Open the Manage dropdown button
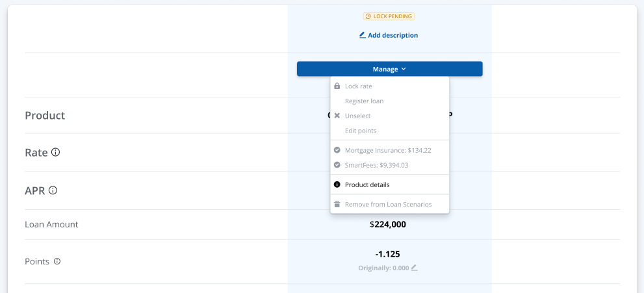644x293 pixels. coord(389,69)
